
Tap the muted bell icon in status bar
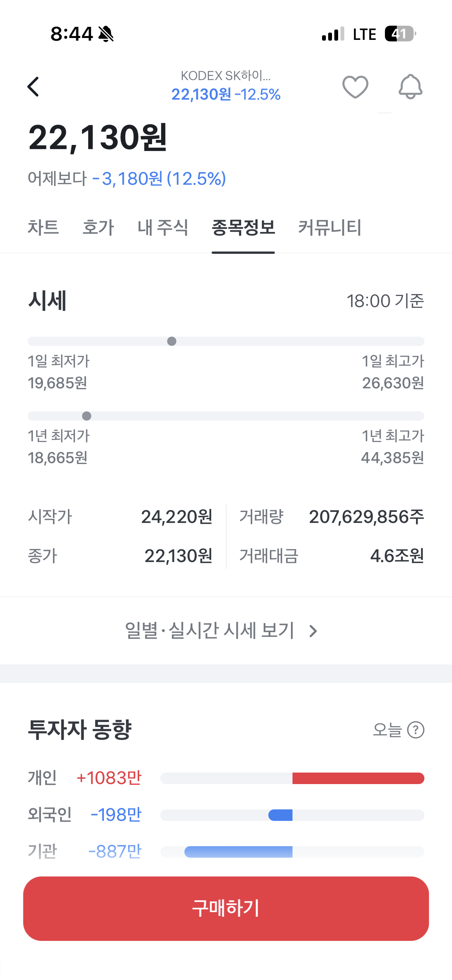106,34
